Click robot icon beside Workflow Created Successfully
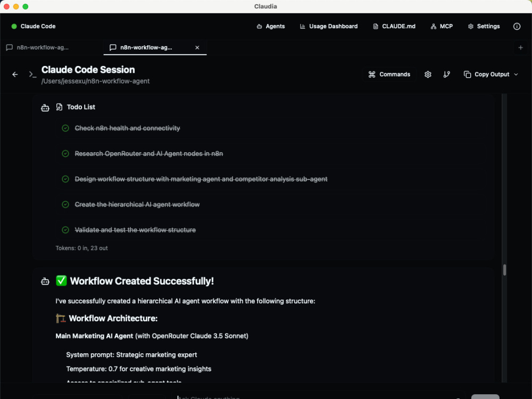The image size is (532, 399). [x=45, y=281]
